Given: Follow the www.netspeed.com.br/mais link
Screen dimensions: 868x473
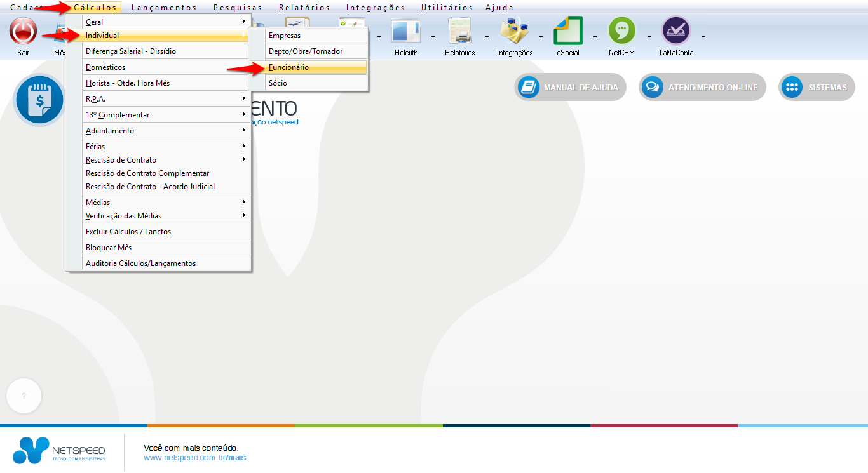Looking at the screenshot, I should coord(194,458).
